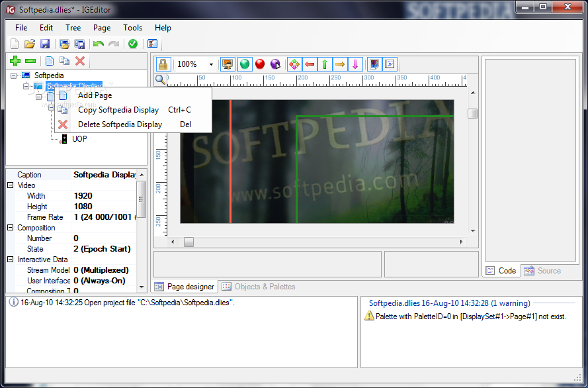Choose Copy Softpedia Display in the context menu

coord(133,110)
